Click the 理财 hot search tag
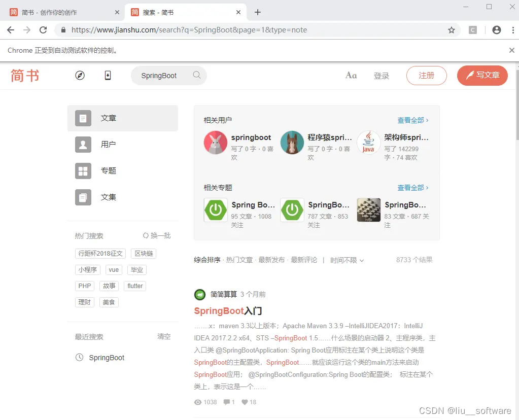 pyautogui.click(x=85, y=302)
